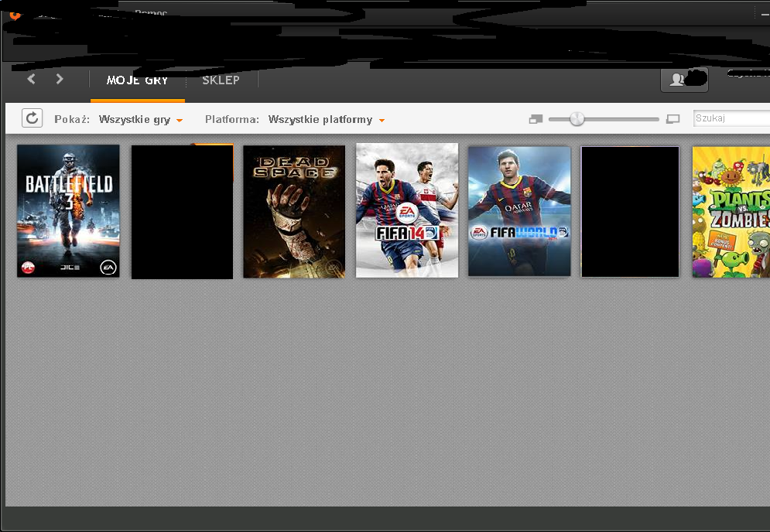Viewport: 770px width, 532px height.
Task: Open the friends list icon
Action: coord(684,80)
